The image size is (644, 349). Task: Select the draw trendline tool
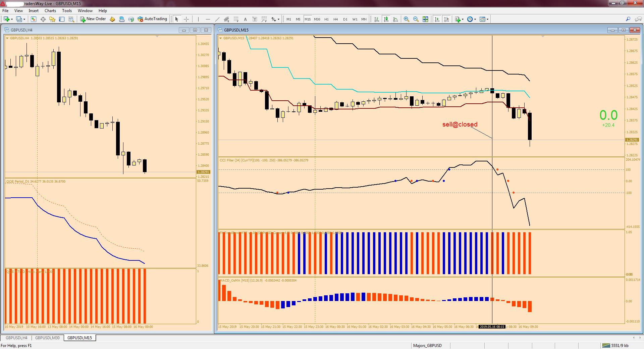[217, 19]
